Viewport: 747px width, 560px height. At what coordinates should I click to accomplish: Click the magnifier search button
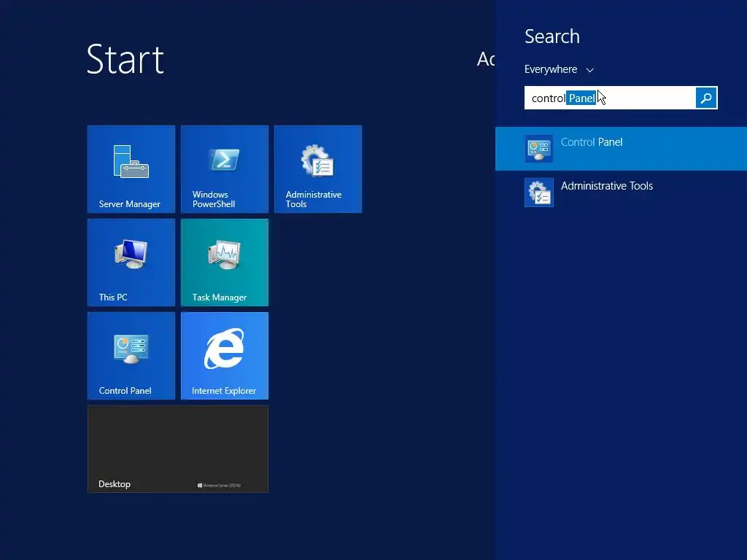pyautogui.click(x=706, y=98)
